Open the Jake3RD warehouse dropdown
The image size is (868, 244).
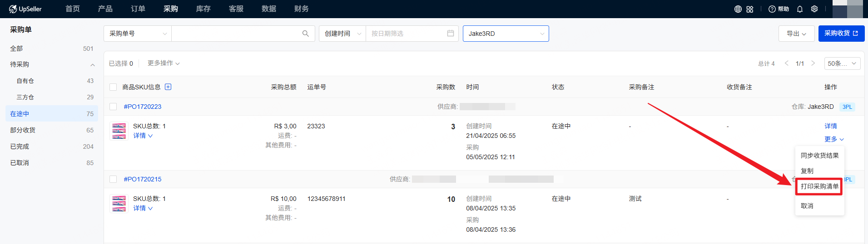[506, 34]
